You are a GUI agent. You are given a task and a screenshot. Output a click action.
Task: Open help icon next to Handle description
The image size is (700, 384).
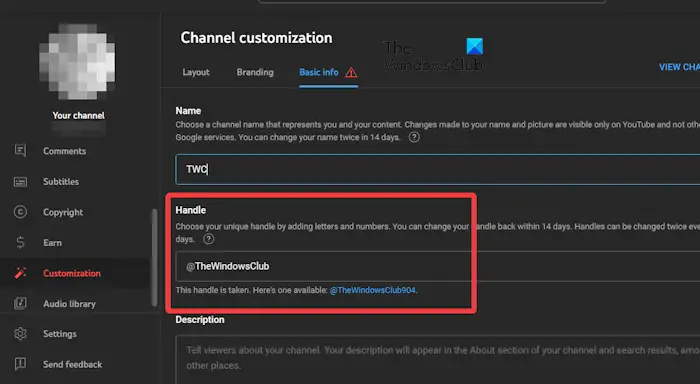click(x=208, y=239)
